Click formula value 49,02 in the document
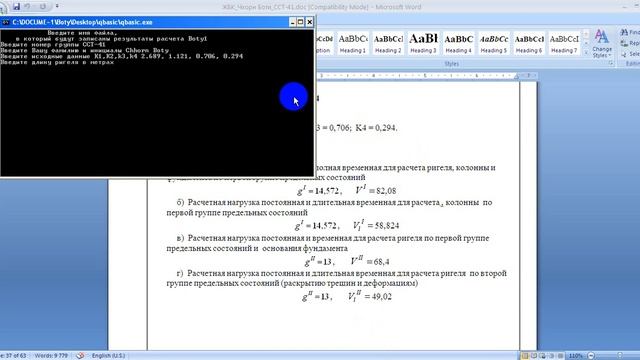Viewport: 640px width, 360px height. pos(382,297)
